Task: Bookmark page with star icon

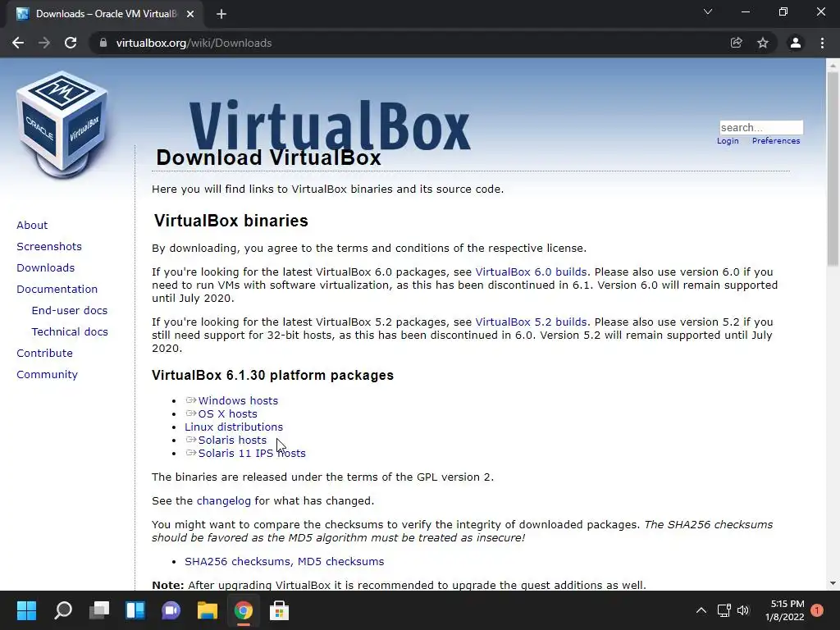Action: point(763,43)
